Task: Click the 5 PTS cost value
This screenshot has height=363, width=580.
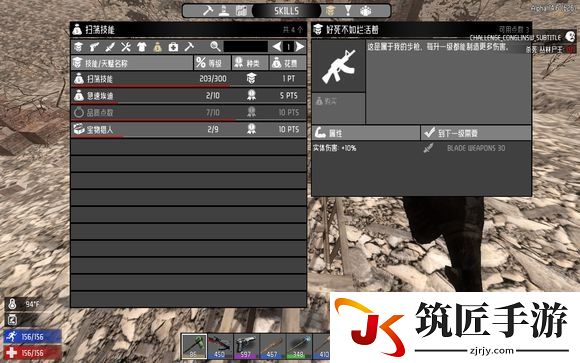Action: (x=289, y=96)
